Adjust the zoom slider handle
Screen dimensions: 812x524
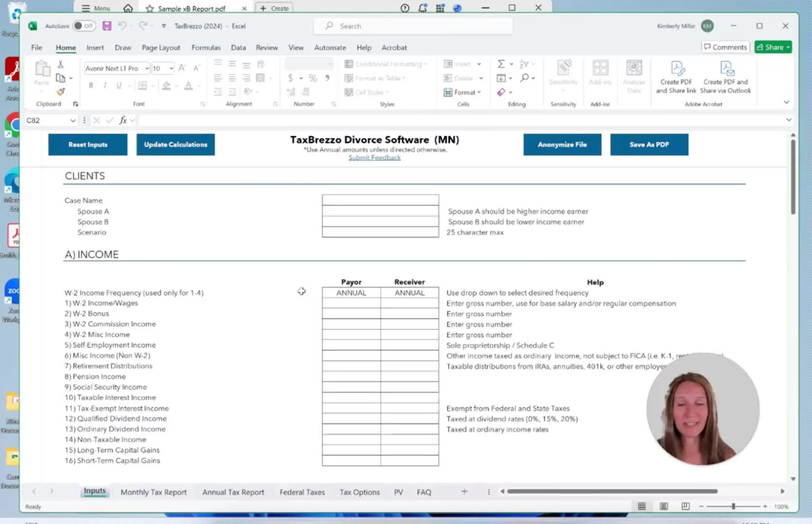[733, 506]
